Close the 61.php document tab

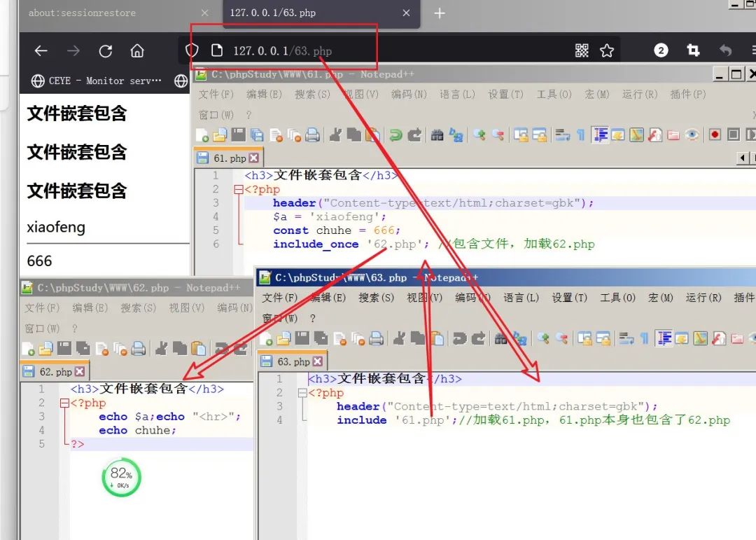point(254,158)
